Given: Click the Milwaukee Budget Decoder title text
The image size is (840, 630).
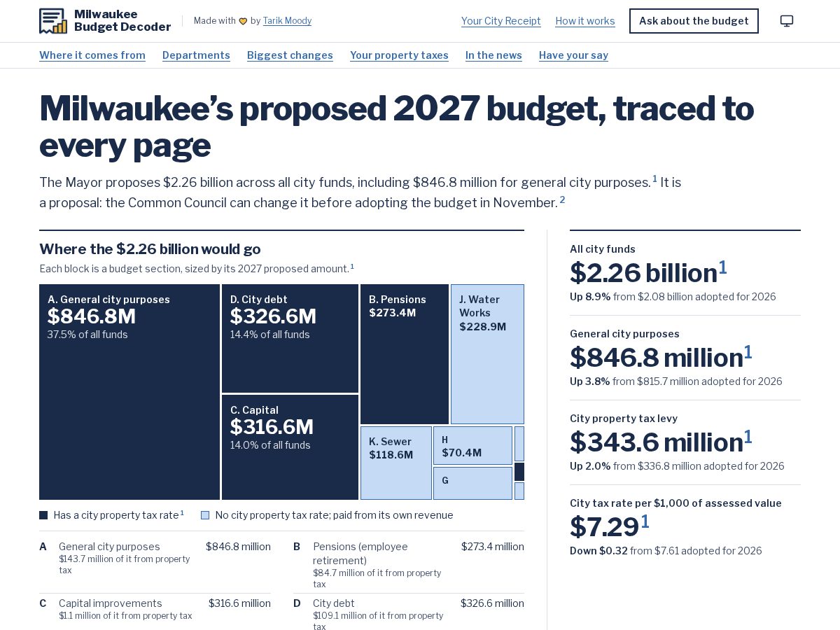Looking at the screenshot, I should [x=122, y=21].
